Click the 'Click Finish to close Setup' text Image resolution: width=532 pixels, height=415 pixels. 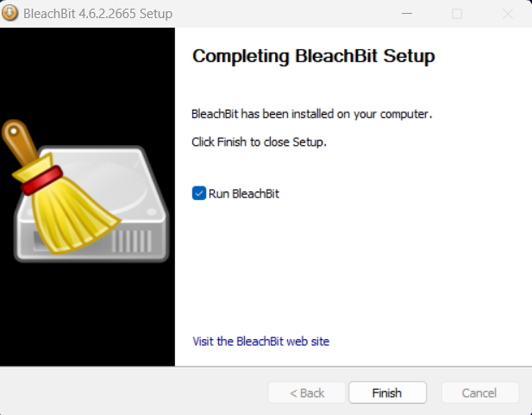[x=259, y=141]
